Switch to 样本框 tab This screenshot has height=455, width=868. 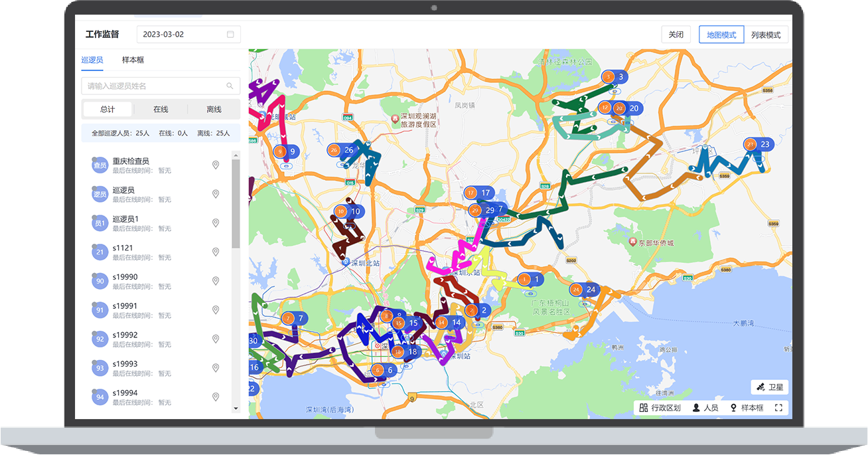[133, 60]
